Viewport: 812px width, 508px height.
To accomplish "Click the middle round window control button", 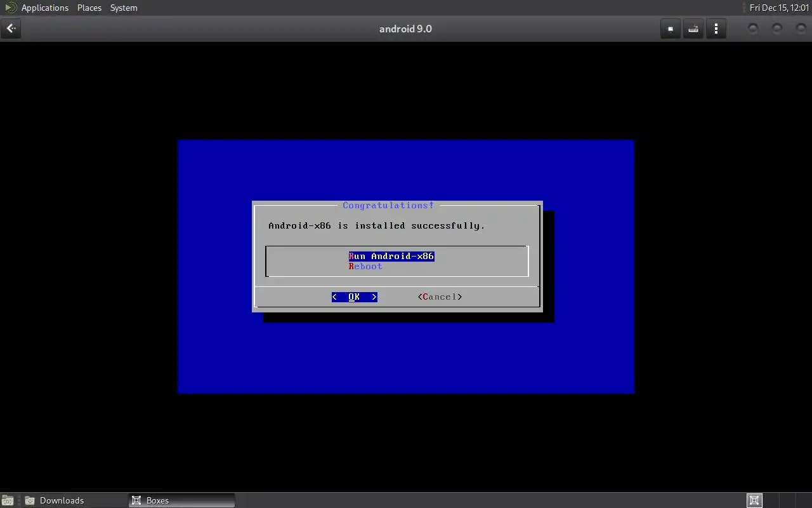I will (777, 29).
